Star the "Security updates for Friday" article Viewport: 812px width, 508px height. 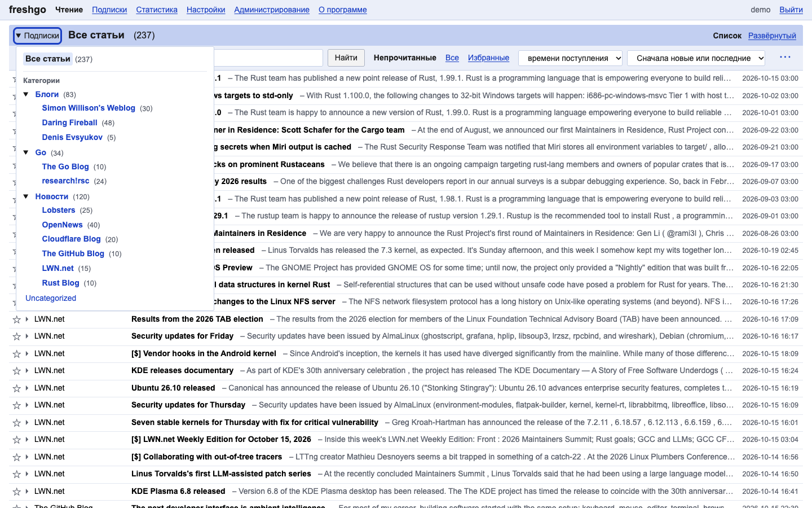coord(17,336)
